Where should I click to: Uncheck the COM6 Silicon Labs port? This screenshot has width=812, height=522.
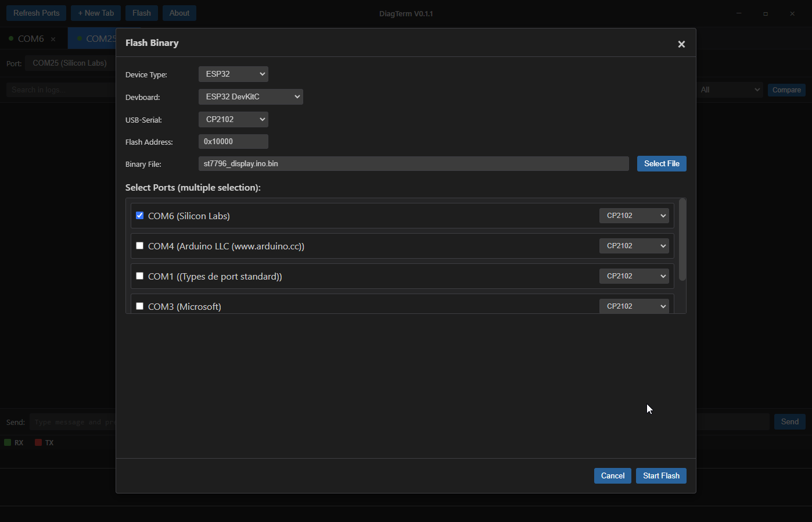pyautogui.click(x=139, y=215)
